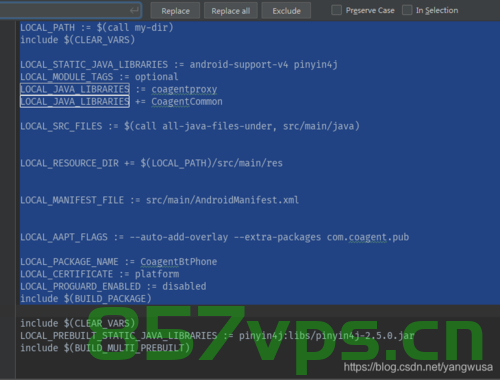Click the text 'com.coagent.pub'
Viewport: 500px width, 380px height.
[368, 237]
